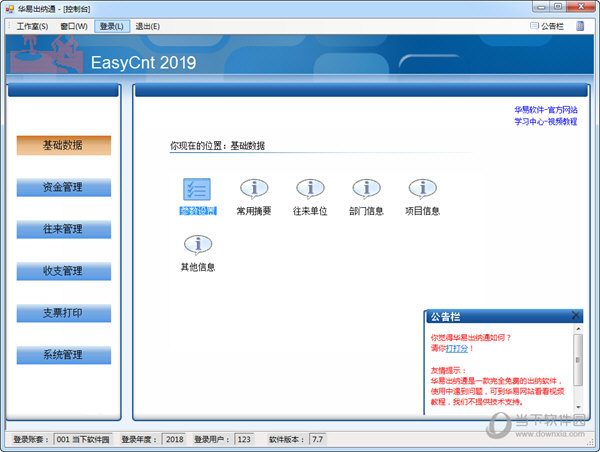Close the 公告栏 notice panel
Screen dimensions: 600x452
[575, 316]
